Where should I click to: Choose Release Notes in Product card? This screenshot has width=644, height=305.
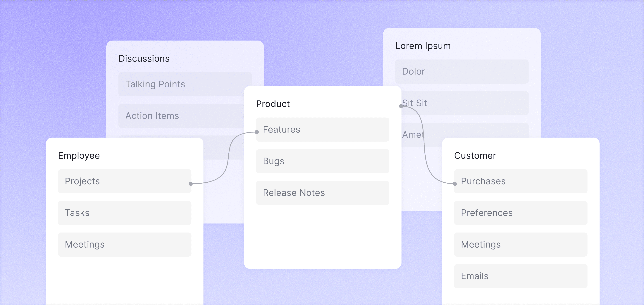[323, 193]
